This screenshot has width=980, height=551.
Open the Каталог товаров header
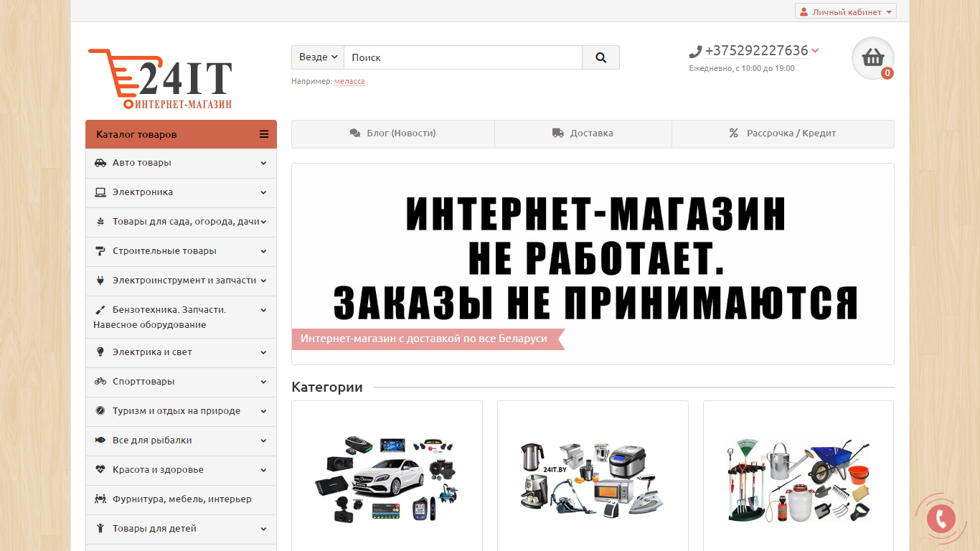click(181, 134)
